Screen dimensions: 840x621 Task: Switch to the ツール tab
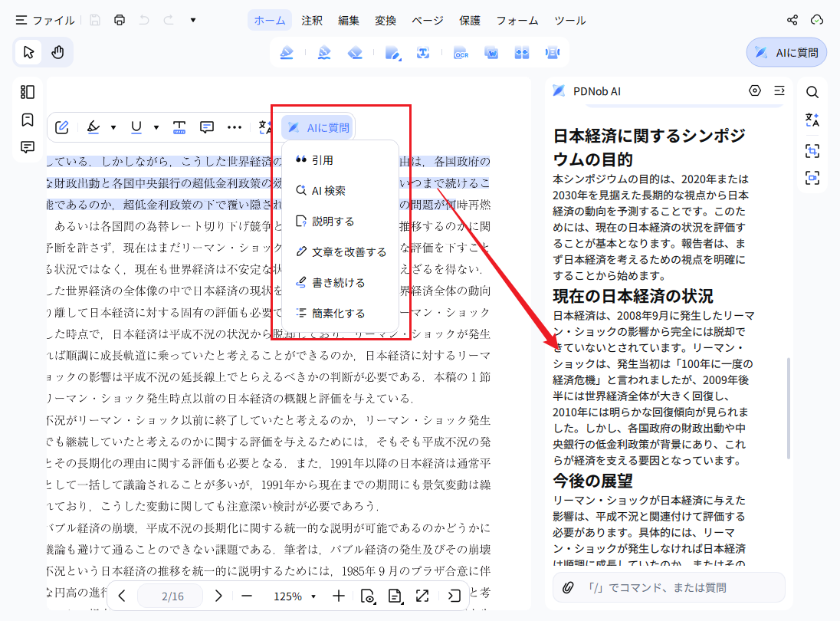(570, 21)
